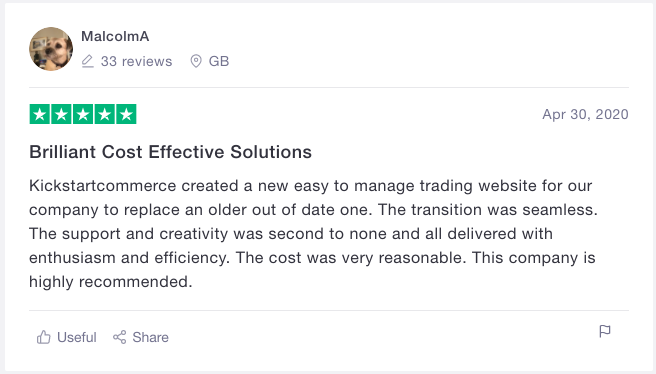Click the thumbs-up Useful icon
This screenshot has width=656, height=374.
[x=44, y=337]
